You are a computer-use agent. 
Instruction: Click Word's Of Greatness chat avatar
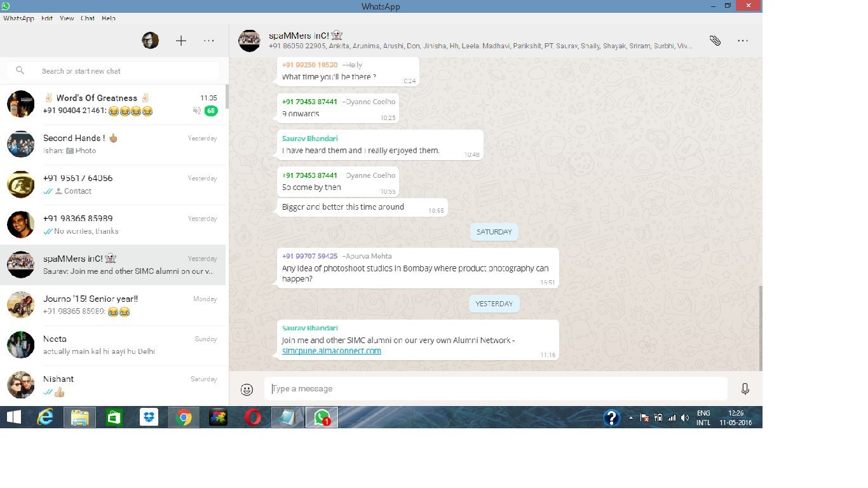click(x=20, y=104)
